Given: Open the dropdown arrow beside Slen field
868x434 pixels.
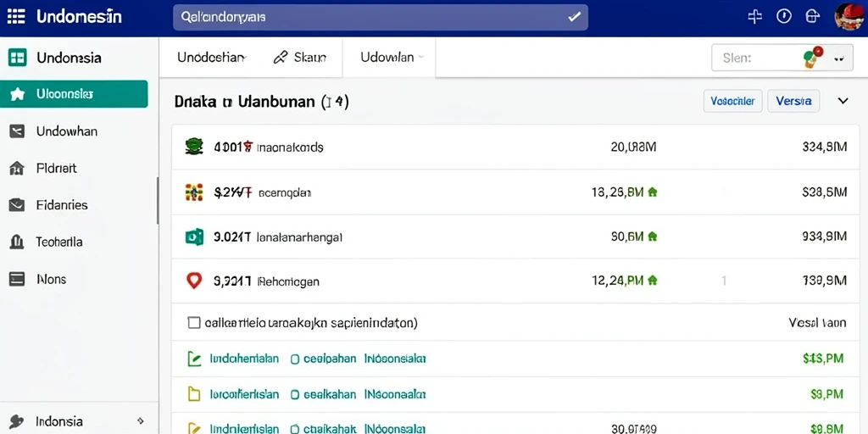Looking at the screenshot, I should (839, 58).
